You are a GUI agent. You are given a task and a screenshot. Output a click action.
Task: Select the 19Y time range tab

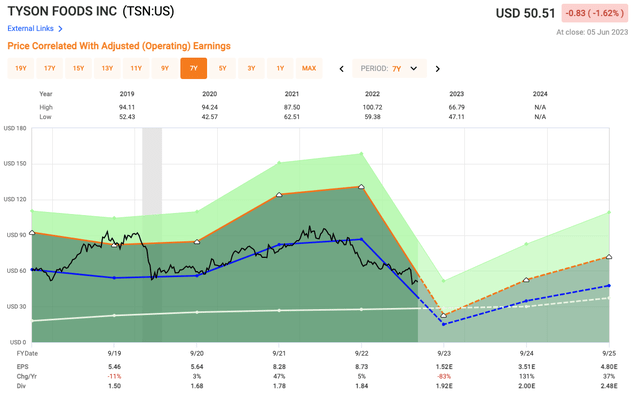21,68
